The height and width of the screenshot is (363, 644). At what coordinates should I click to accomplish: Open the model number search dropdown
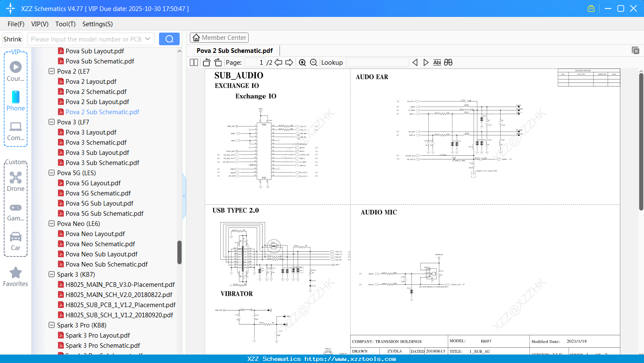point(147,38)
